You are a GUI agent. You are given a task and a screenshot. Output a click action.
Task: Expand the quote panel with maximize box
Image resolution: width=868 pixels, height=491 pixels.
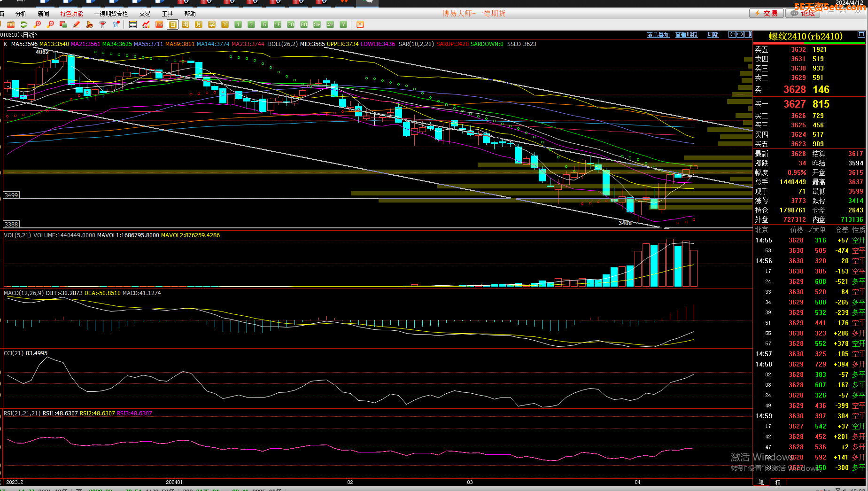861,34
